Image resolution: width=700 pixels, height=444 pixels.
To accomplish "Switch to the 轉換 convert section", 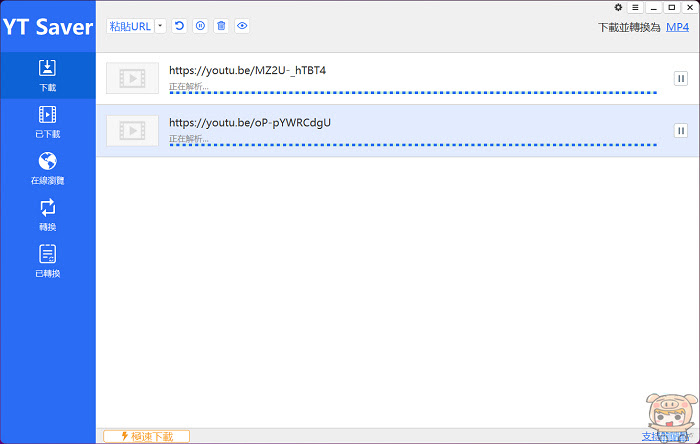I will (x=47, y=215).
